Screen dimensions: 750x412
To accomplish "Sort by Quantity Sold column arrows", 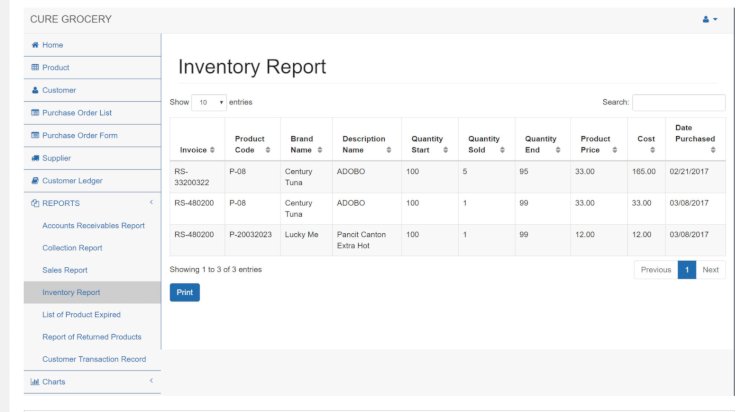I will pos(502,150).
